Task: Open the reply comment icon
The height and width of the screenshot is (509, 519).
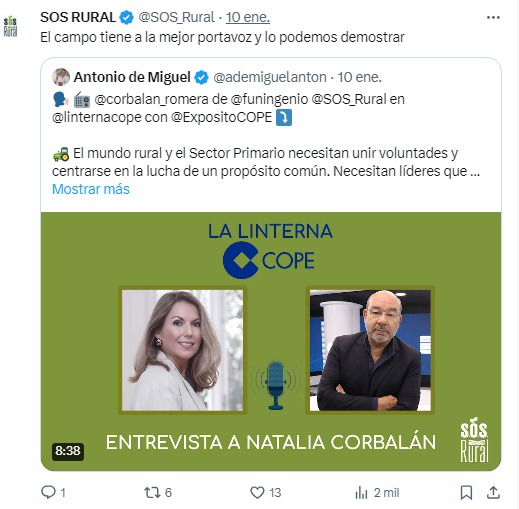Action: tap(48, 492)
